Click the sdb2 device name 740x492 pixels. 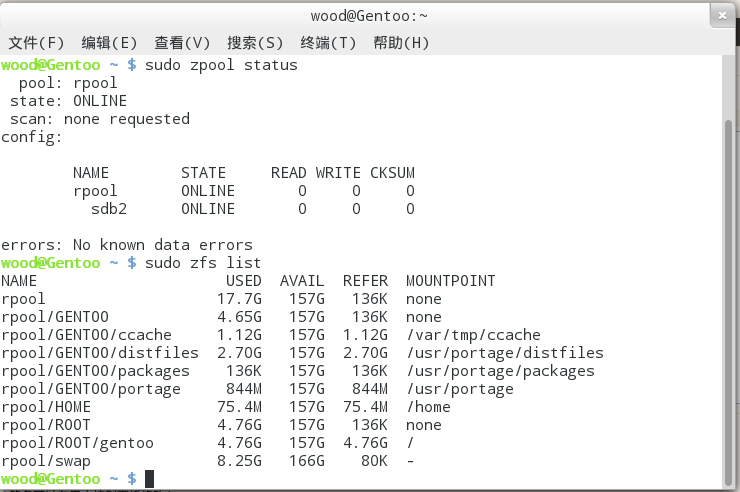click(x=109, y=209)
